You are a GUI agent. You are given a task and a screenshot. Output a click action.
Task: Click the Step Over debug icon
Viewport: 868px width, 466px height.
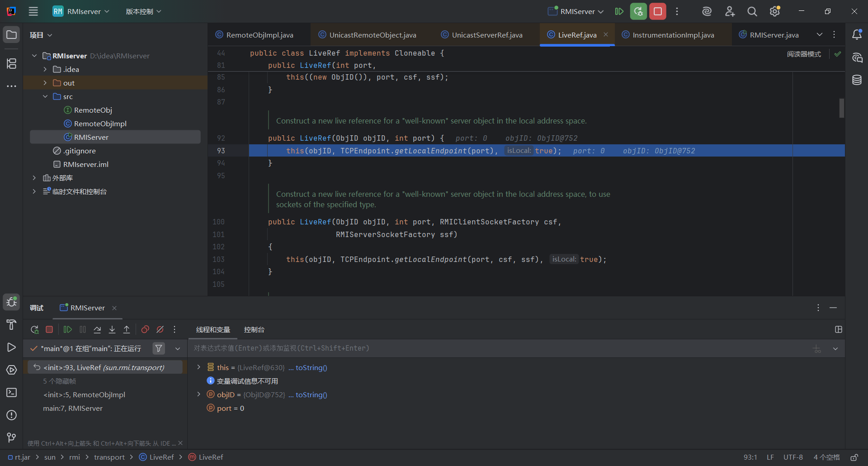tap(97, 330)
